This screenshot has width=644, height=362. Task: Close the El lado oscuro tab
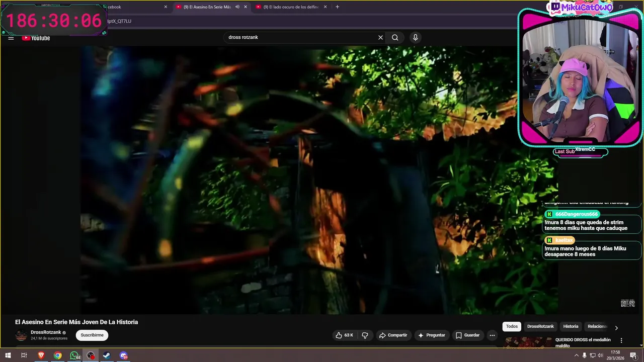pos(325,7)
